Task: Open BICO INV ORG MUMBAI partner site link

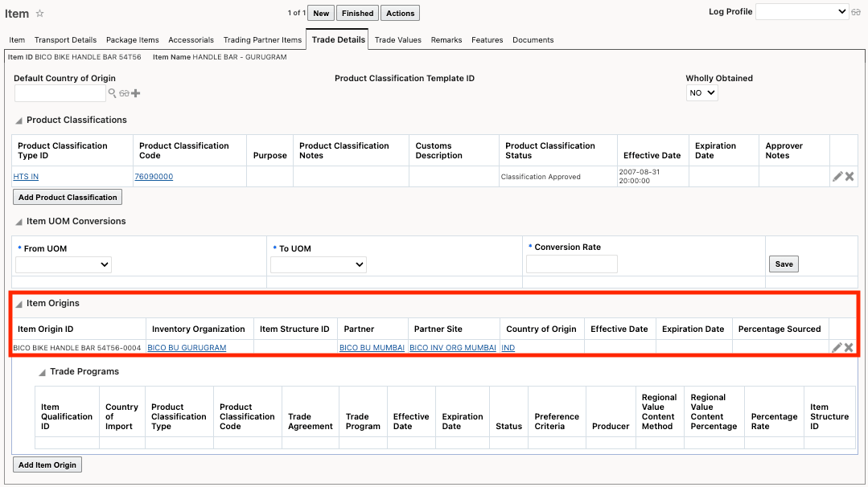Action: pos(453,348)
